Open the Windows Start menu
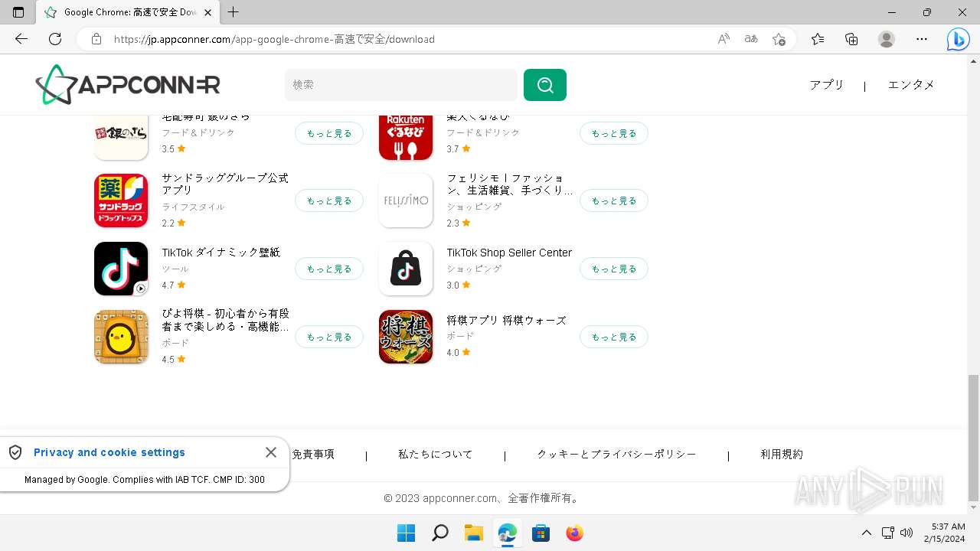The height and width of the screenshot is (551, 980). click(407, 533)
